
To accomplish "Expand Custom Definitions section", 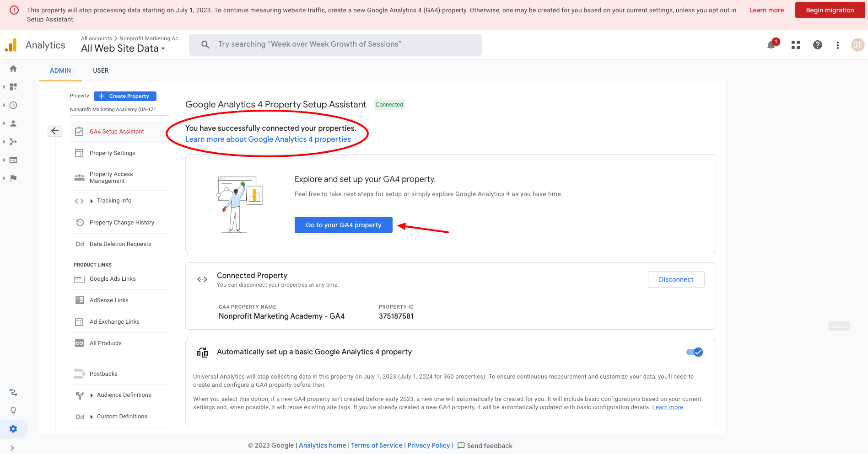I will click(x=92, y=417).
